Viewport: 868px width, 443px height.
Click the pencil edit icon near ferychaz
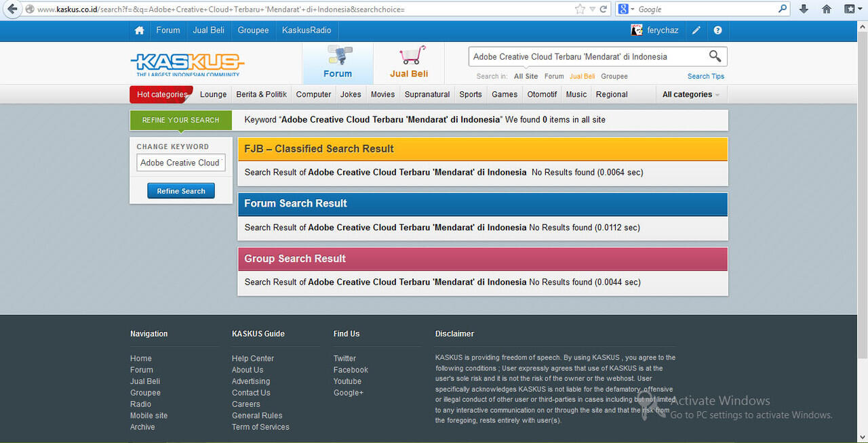point(696,30)
